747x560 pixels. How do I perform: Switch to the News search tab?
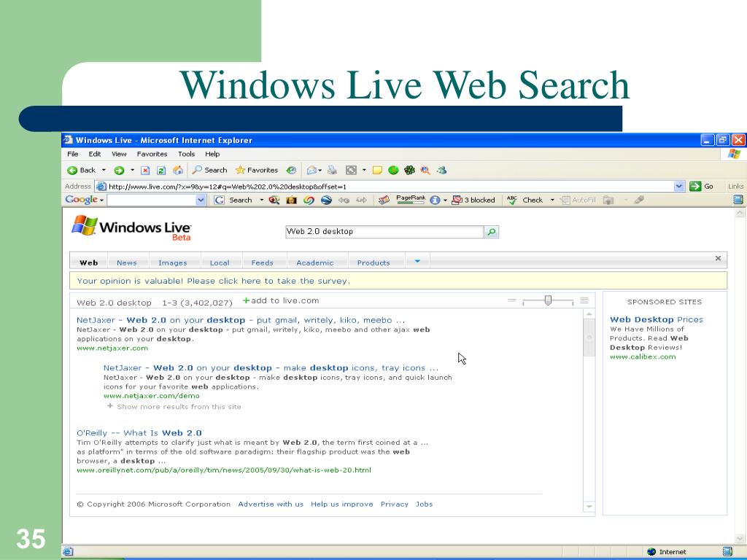(x=127, y=262)
